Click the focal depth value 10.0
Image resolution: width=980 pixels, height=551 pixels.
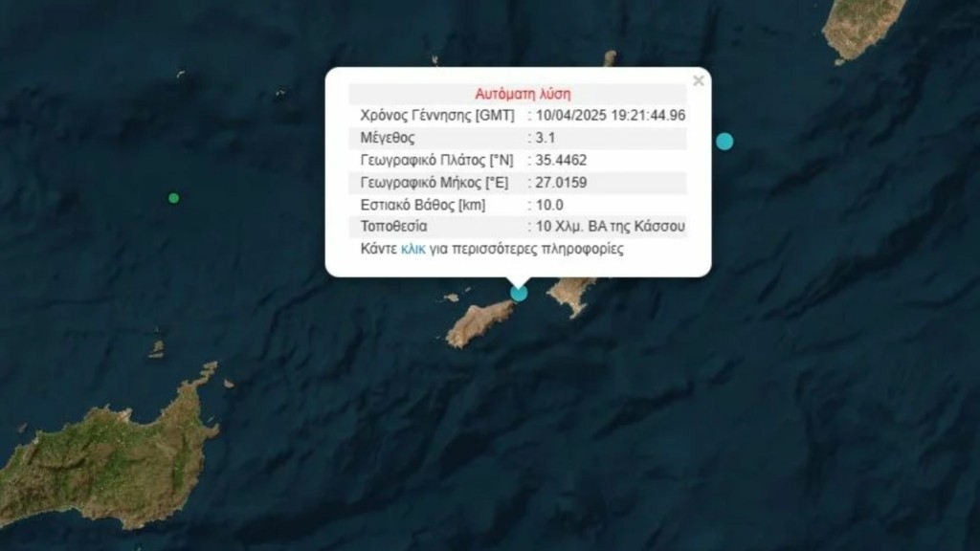tap(549, 205)
